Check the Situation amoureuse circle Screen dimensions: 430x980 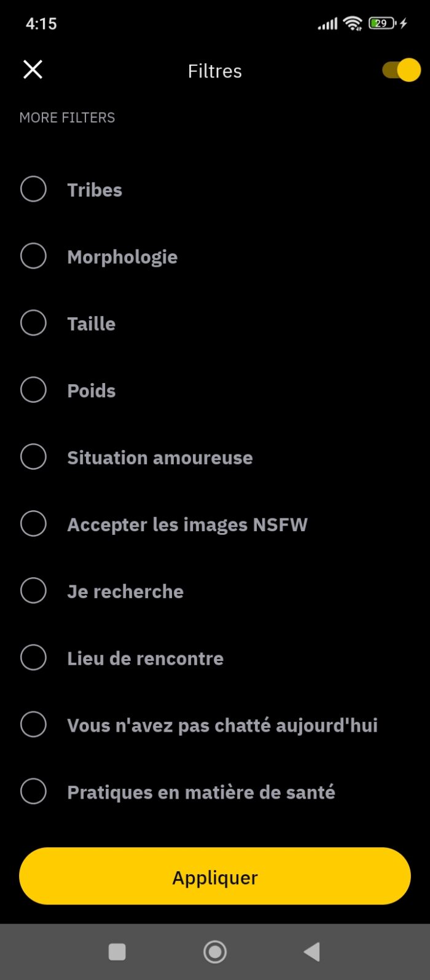[x=33, y=457]
